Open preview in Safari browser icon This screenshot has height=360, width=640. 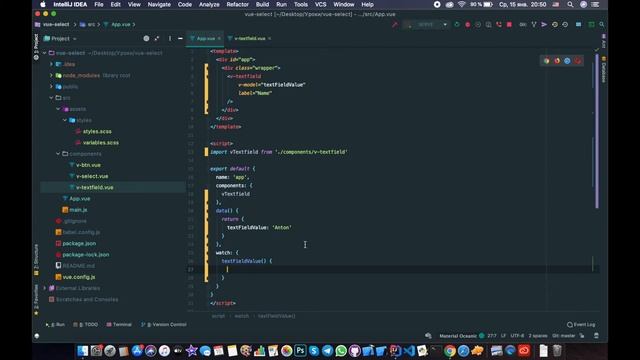567,61
